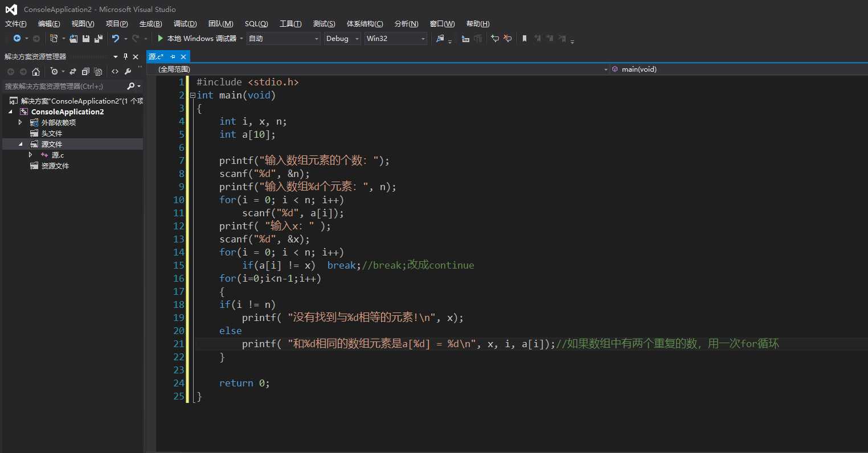Uncomment the selected lines with the uncomment icon
This screenshot has width=868, height=453.
(x=507, y=39)
